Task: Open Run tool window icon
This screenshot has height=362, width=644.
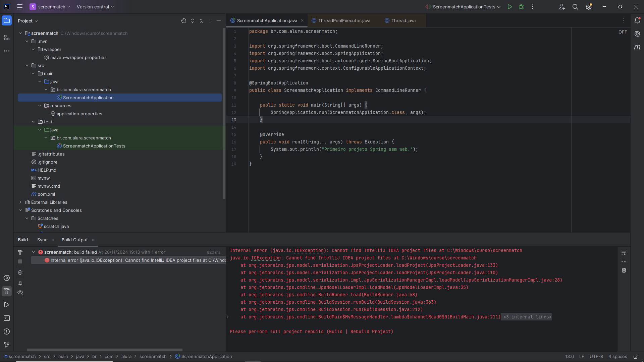Action: 7,305
